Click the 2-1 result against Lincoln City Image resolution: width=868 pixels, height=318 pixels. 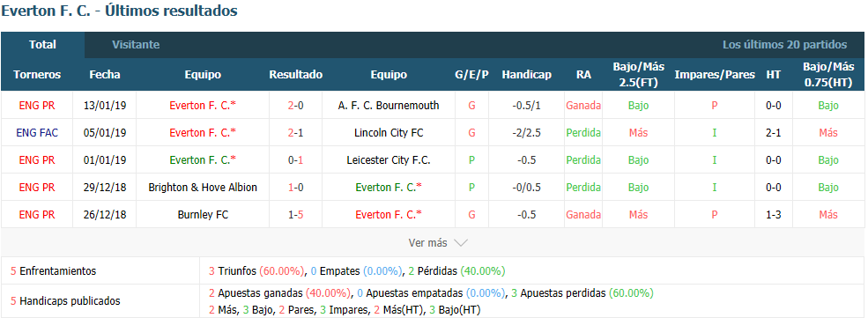tap(295, 133)
